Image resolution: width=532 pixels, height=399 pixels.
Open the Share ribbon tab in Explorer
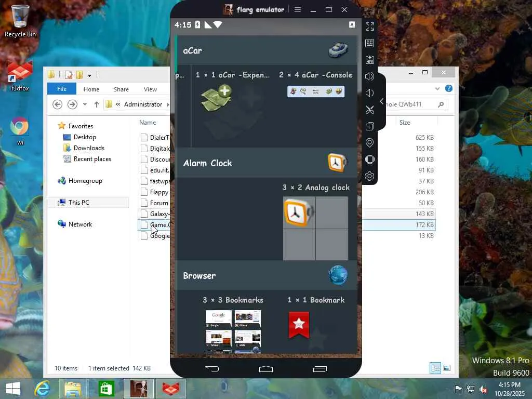121,89
